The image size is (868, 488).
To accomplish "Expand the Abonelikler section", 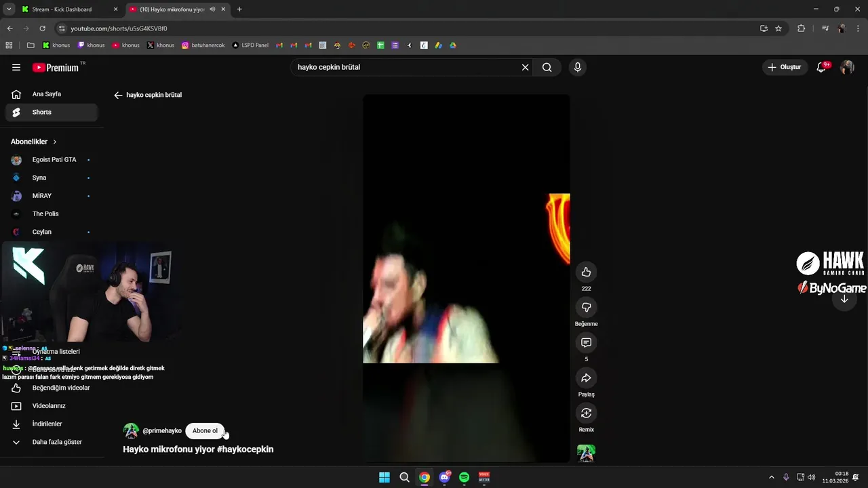I will click(x=34, y=142).
